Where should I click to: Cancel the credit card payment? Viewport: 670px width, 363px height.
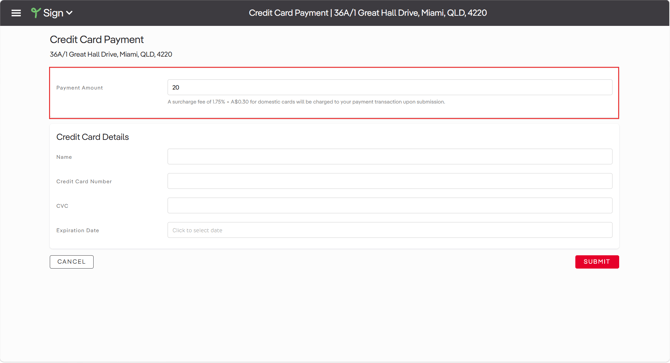click(71, 262)
